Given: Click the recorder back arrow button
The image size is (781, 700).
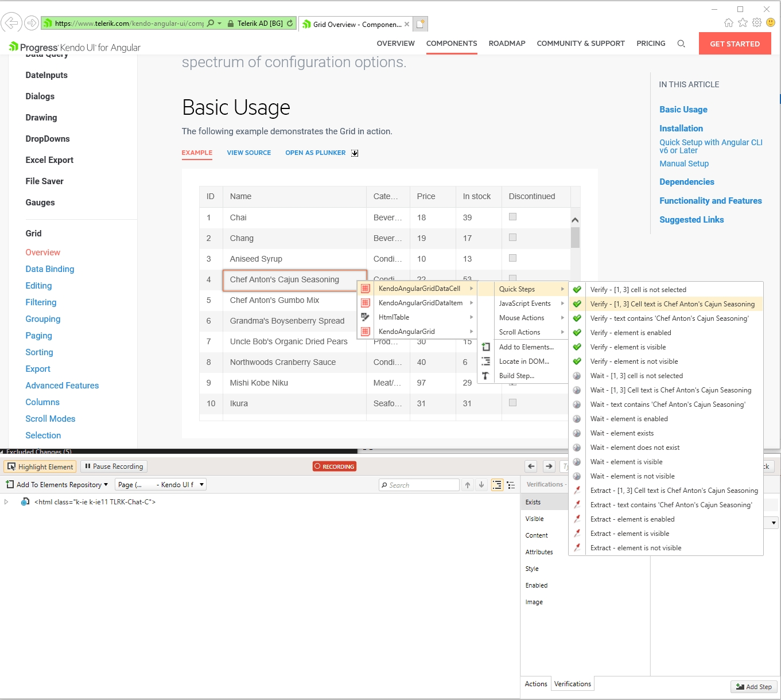Looking at the screenshot, I should click(531, 466).
